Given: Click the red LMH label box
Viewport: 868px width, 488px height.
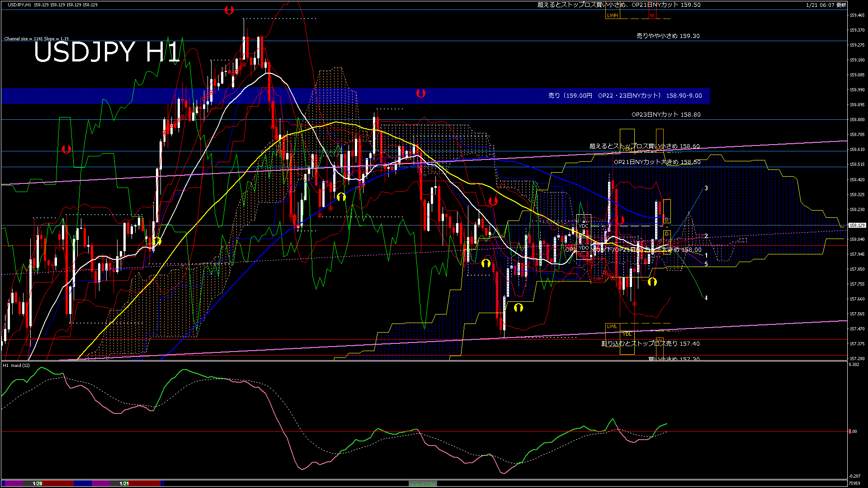Looking at the screenshot, I should point(598,279).
